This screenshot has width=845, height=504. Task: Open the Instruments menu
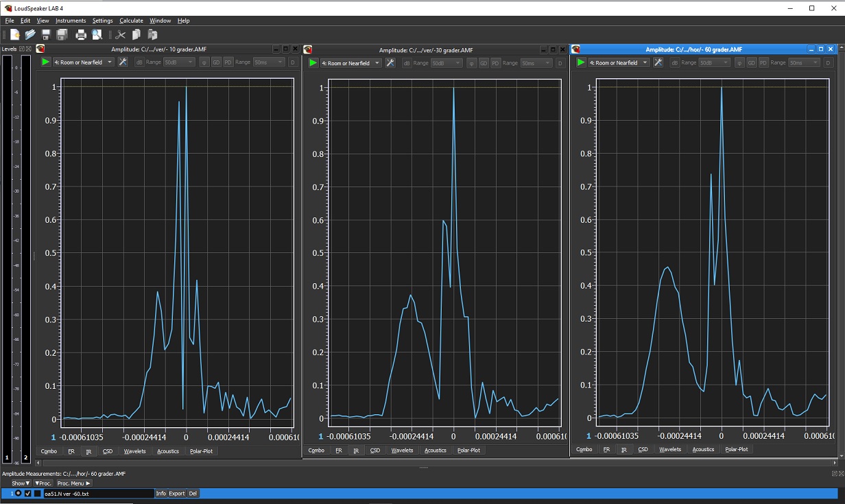(71, 21)
